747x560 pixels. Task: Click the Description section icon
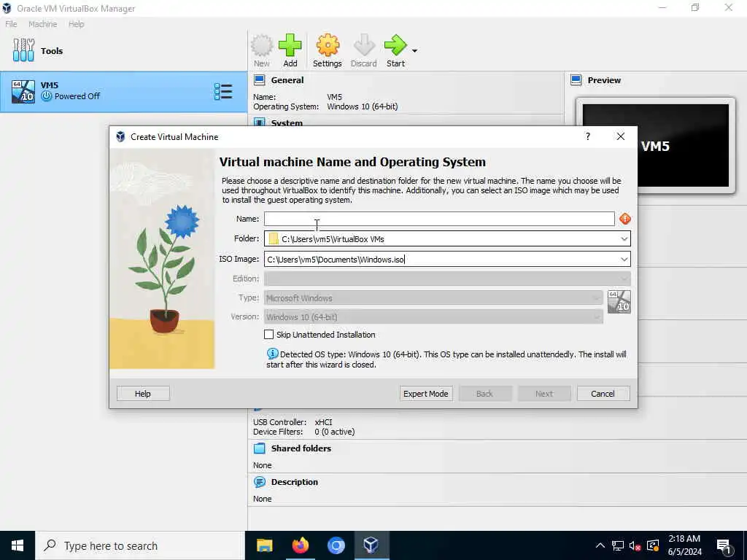tap(259, 482)
